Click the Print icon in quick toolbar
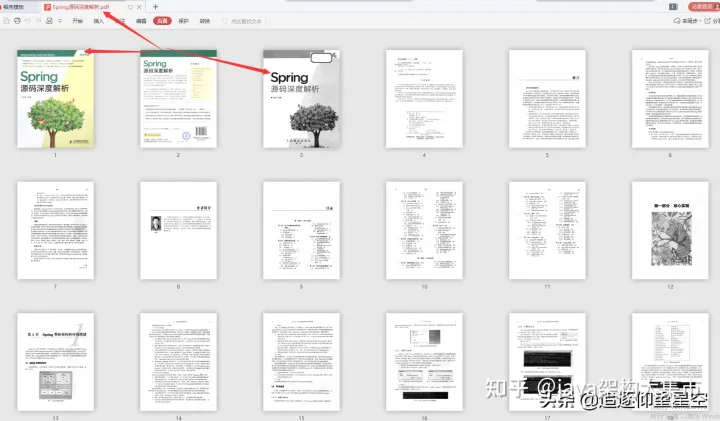Screen dimensions: 720x421 pos(17,21)
